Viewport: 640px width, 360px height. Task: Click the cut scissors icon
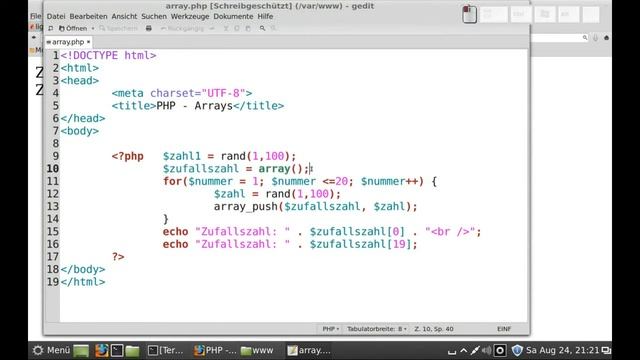tap(226, 29)
